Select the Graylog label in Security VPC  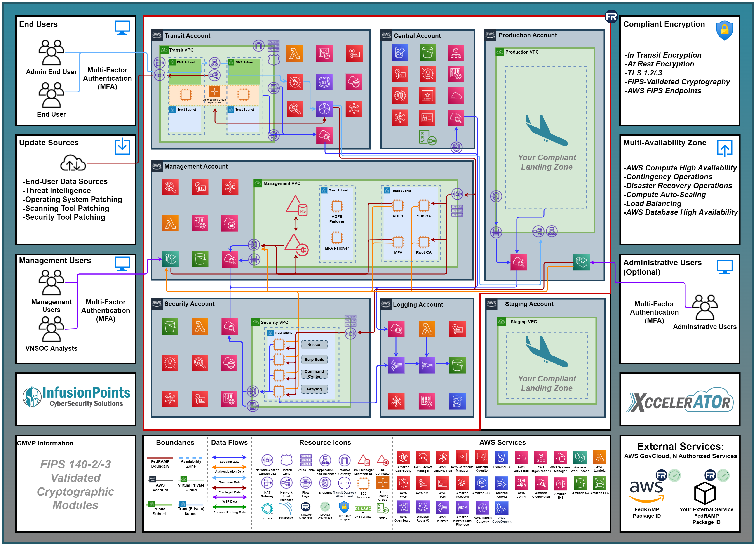[314, 389]
